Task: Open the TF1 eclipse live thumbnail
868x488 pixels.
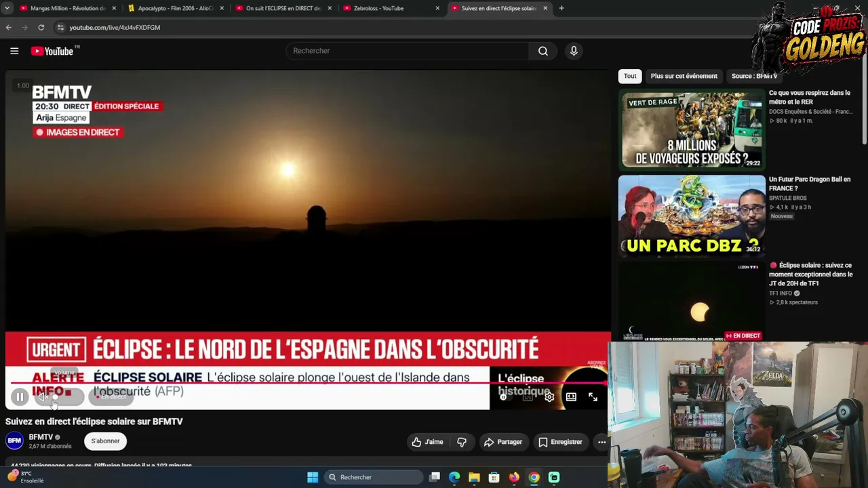Action: pos(691,302)
